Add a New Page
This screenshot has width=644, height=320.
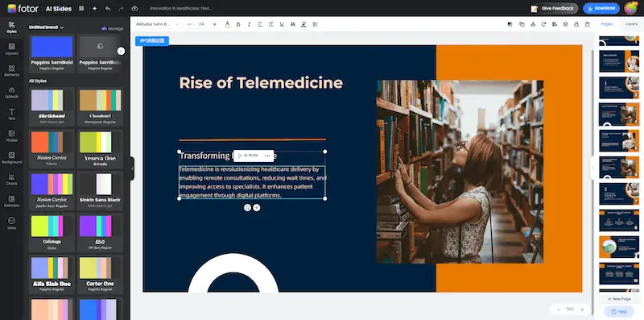point(618,299)
